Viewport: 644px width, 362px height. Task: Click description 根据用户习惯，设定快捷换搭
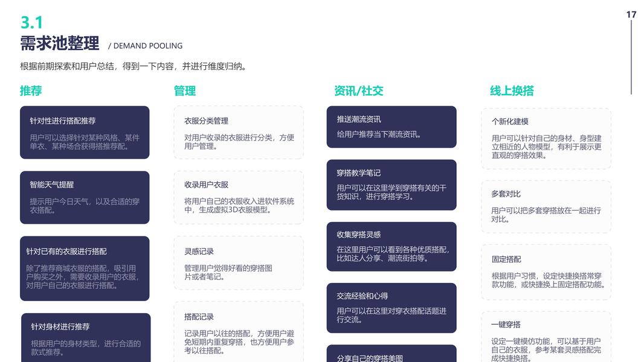[549, 280]
